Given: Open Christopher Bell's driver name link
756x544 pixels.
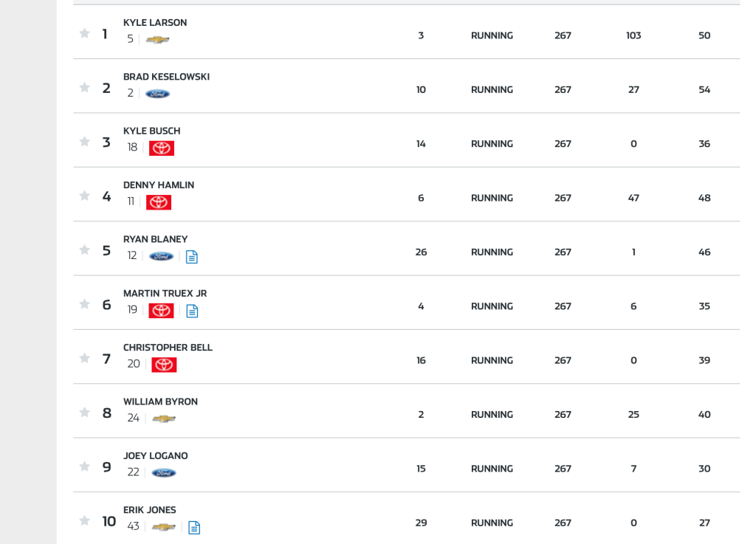Looking at the screenshot, I should coord(168,348).
